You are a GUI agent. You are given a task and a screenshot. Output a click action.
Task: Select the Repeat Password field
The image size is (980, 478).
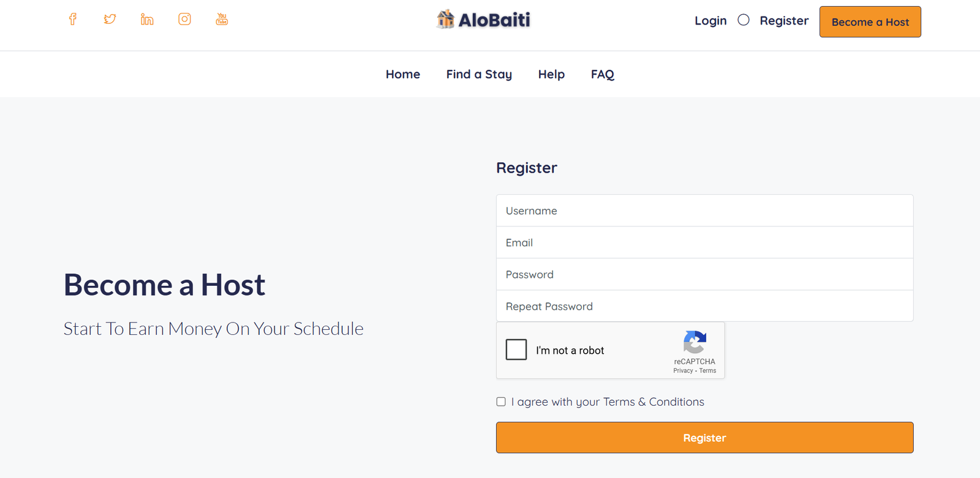click(x=704, y=306)
